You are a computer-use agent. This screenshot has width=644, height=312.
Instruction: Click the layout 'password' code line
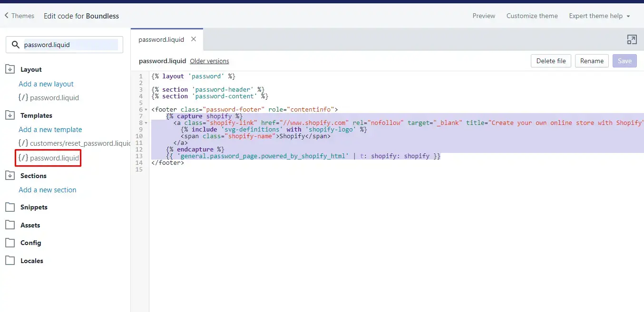193,76
